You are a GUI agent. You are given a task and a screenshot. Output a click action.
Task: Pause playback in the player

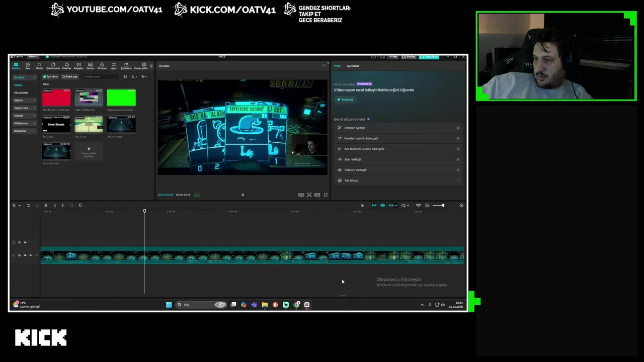point(243,195)
